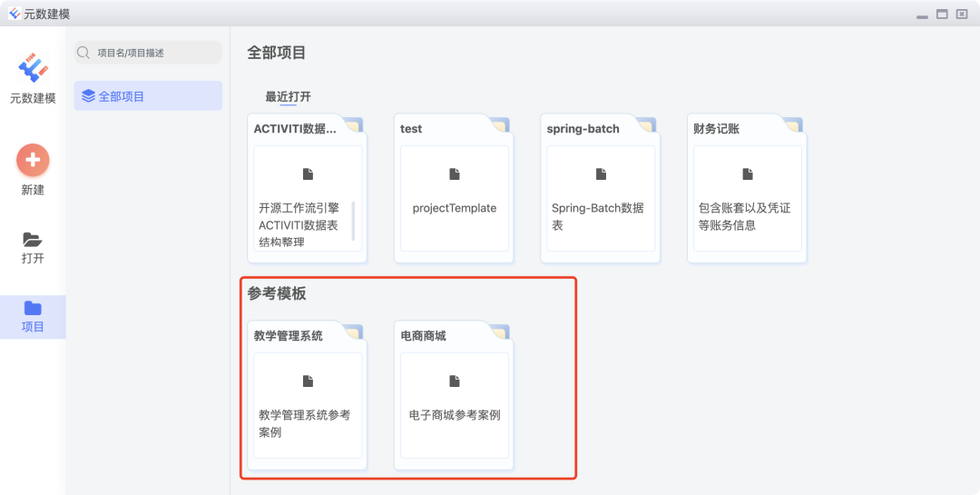Viewport: 980px width, 495px height.
Task: Click the 教学管理系统参考案例 description
Action: pos(304,423)
